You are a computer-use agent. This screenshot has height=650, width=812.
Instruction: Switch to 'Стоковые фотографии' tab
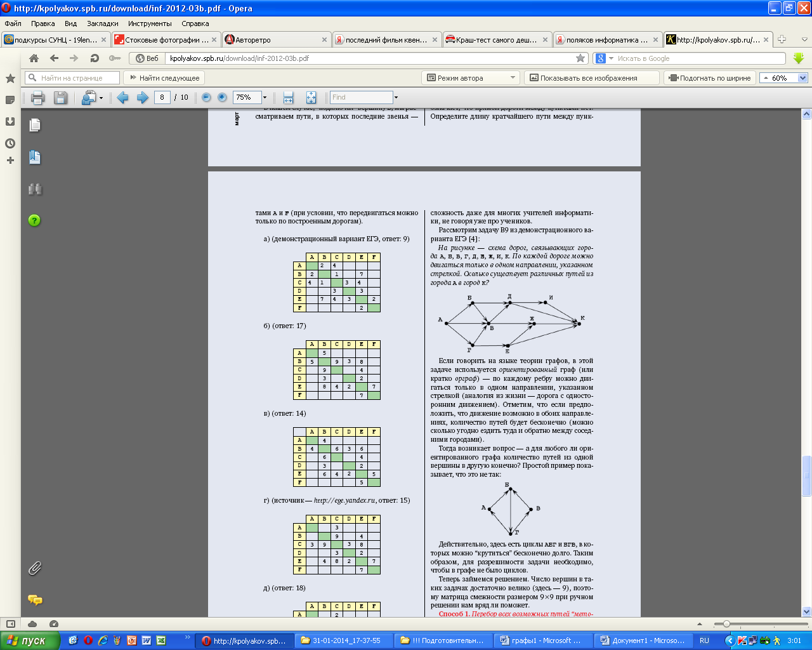[x=166, y=39]
